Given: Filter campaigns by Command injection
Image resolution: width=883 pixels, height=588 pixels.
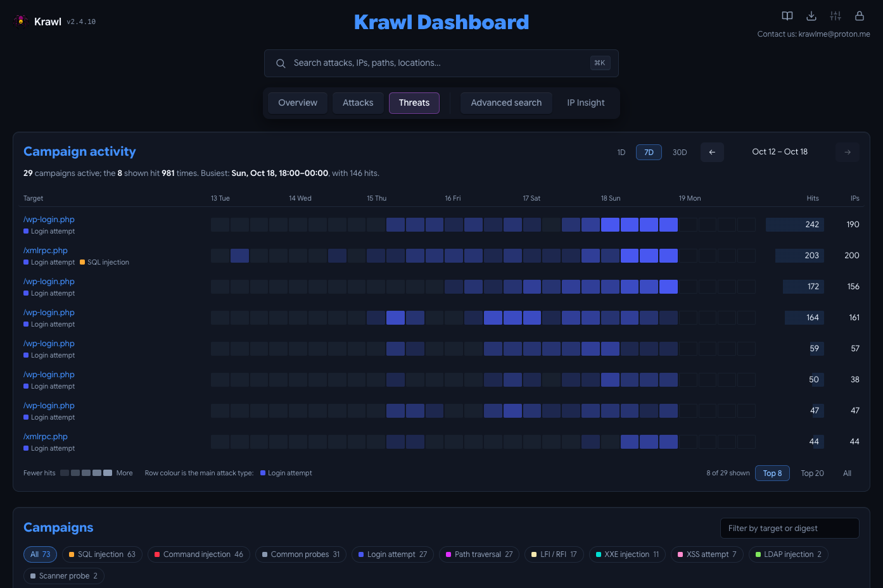Looking at the screenshot, I should 199,554.
